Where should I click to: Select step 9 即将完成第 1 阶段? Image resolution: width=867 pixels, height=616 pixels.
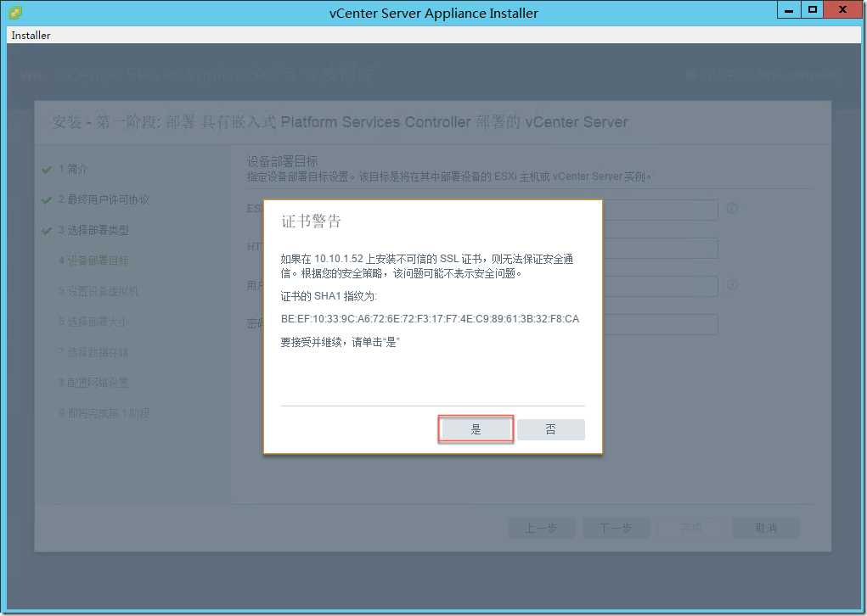pyautogui.click(x=104, y=413)
